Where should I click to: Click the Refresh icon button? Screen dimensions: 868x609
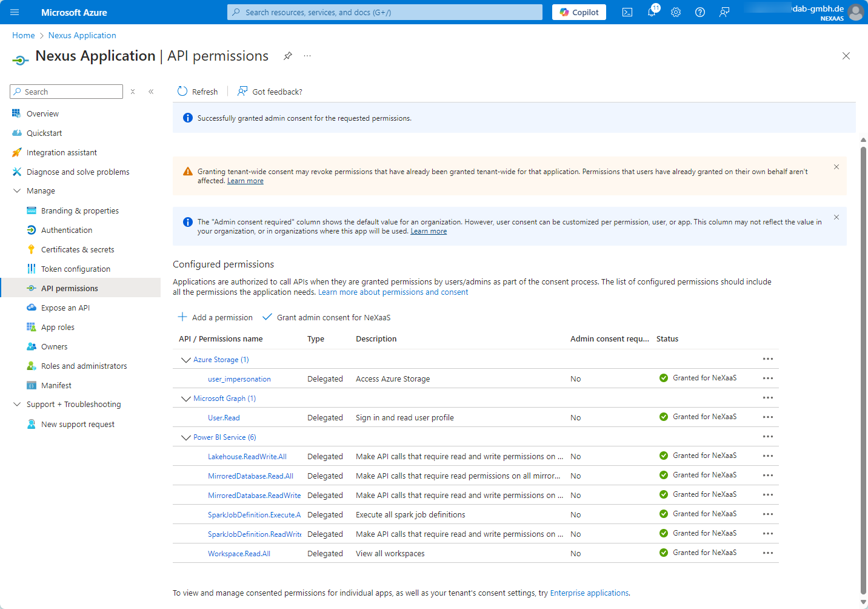[182, 92]
